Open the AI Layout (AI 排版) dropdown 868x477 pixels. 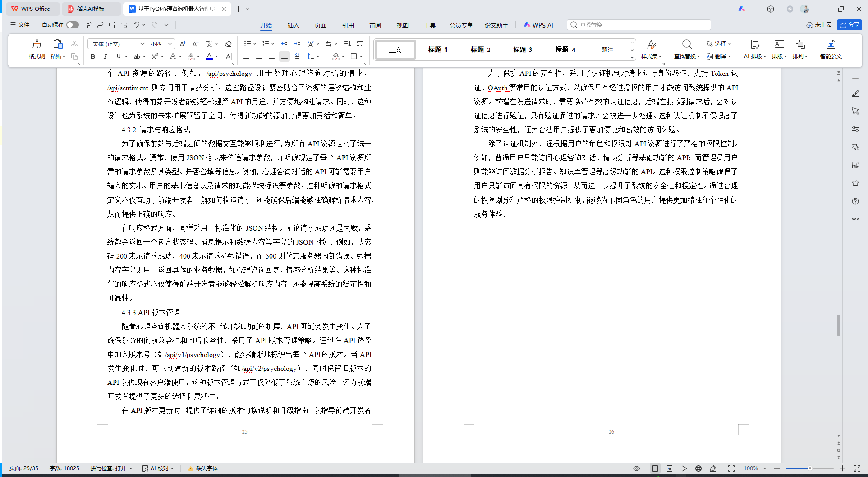tap(755, 56)
